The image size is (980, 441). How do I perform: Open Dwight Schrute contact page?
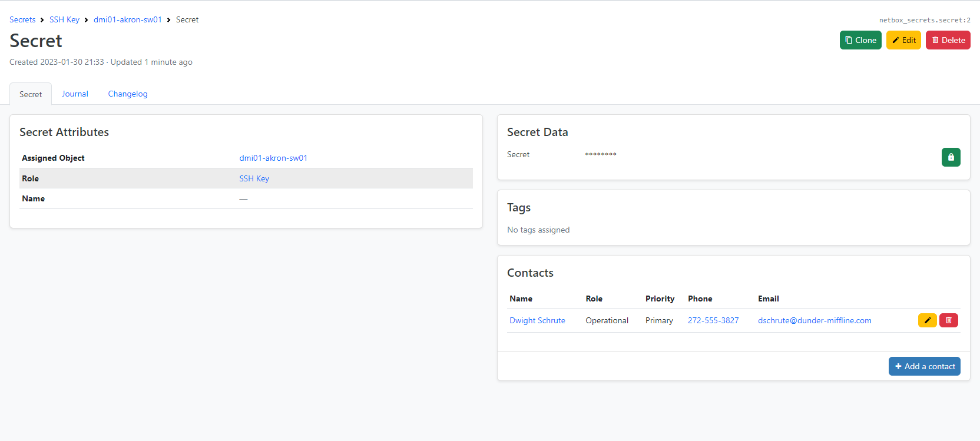click(x=537, y=320)
